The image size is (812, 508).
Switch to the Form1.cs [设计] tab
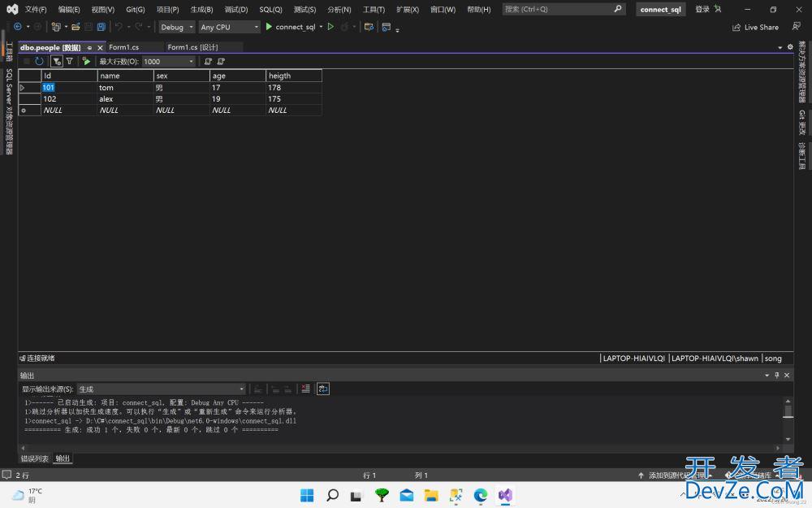[x=192, y=47]
